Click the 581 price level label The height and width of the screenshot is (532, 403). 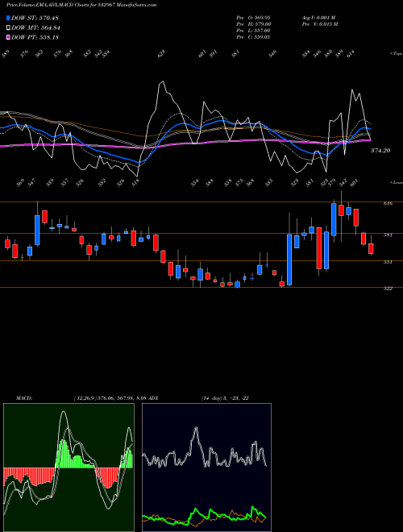pos(388,235)
